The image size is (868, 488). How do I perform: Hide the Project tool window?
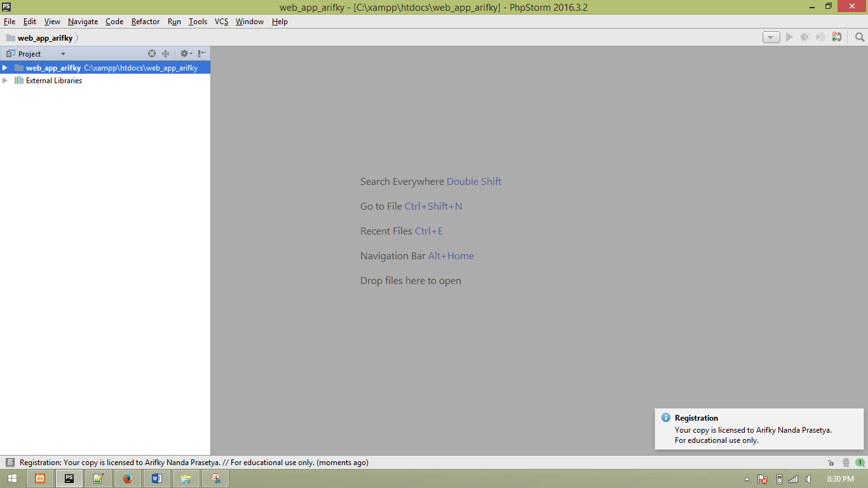[201, 54]
